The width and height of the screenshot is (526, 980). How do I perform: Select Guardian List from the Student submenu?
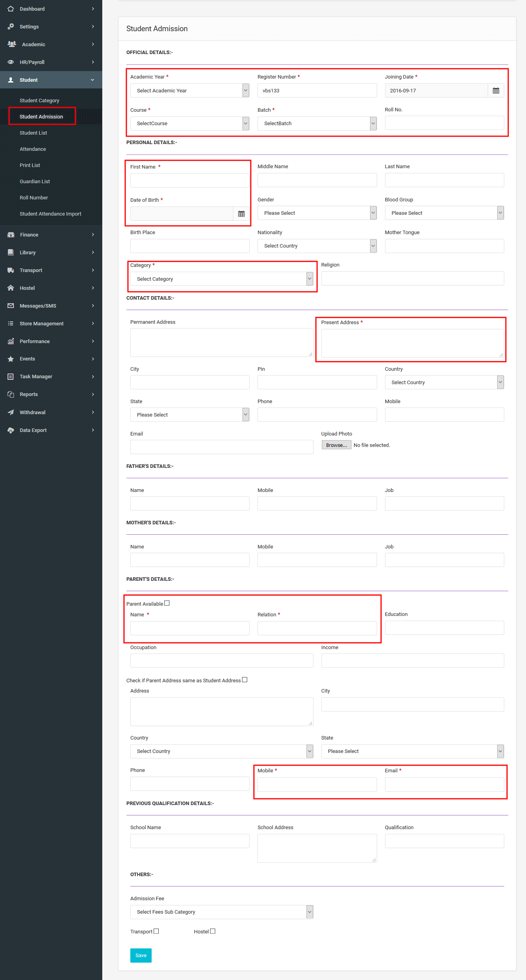[x=35, y=181]
